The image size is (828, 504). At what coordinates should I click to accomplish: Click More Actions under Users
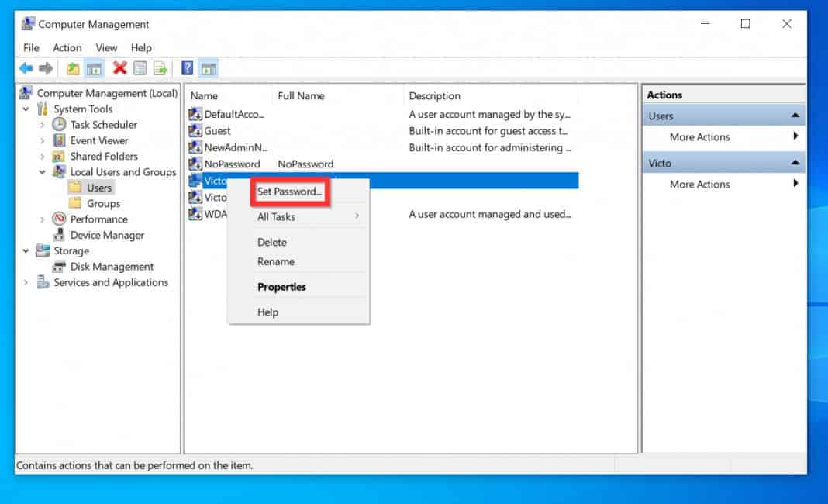pos(699,136)
